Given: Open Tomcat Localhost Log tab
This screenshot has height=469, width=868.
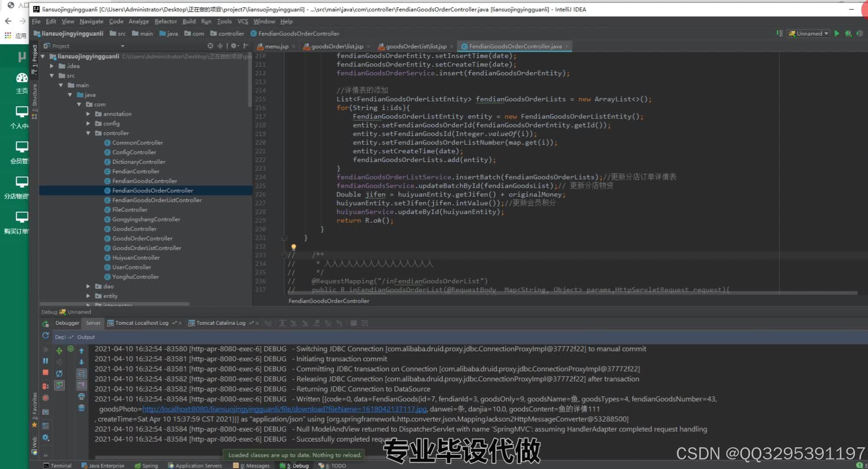Looking at the screenshot, I should coord(141,323).
